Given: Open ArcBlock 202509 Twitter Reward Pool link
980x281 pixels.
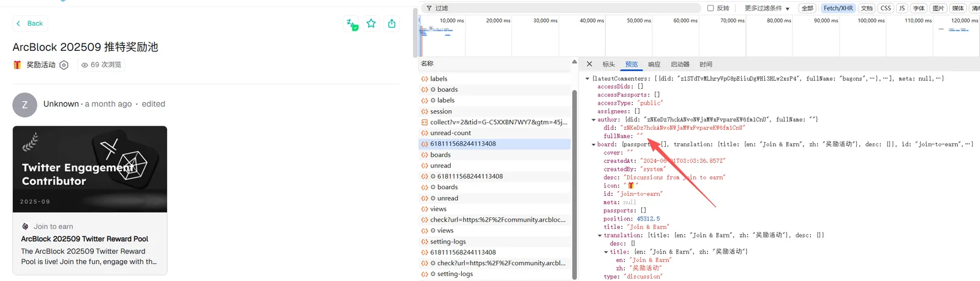Looking at the screenshot, I should coord(85,239).
